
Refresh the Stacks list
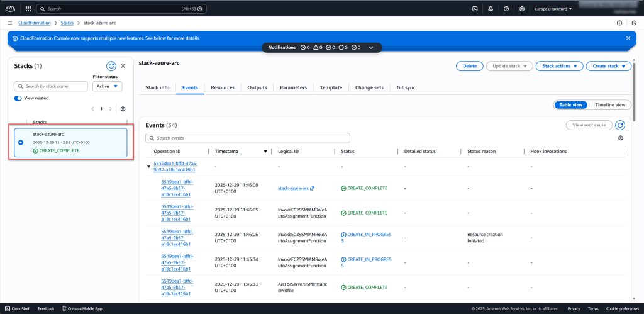[x=111, y=65]
